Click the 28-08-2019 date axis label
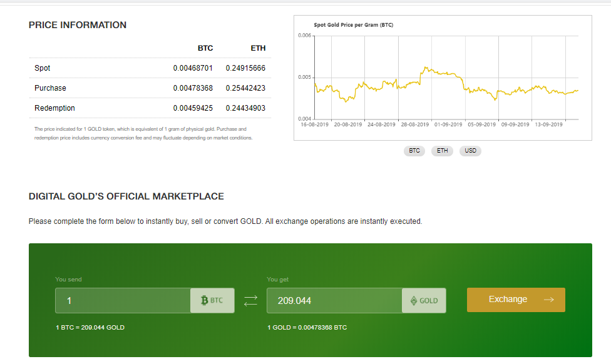The height and width of the screenshot is (364, 611). (x=414, y=124)
